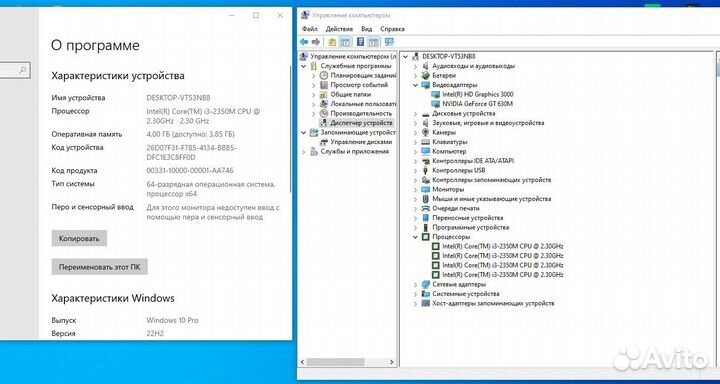The width and height of the screenshot is (720, 384).
Task: Click the device name value DESKTOP-VT53NB8 in Settings
Action: pyautogui.click(x=178, y=98)
